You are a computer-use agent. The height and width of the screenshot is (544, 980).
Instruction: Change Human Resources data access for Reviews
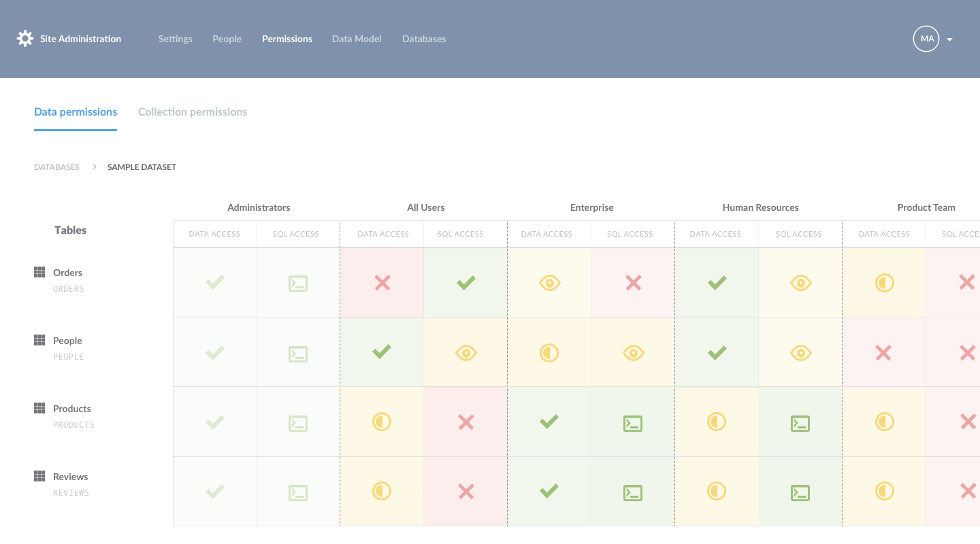coord(717,491)
